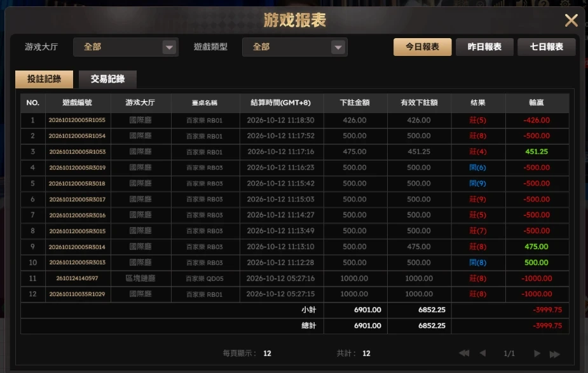The height and width of the screenshot is (373, 588).
Task: Click the 結果 column header
Action: coord(478,103)
